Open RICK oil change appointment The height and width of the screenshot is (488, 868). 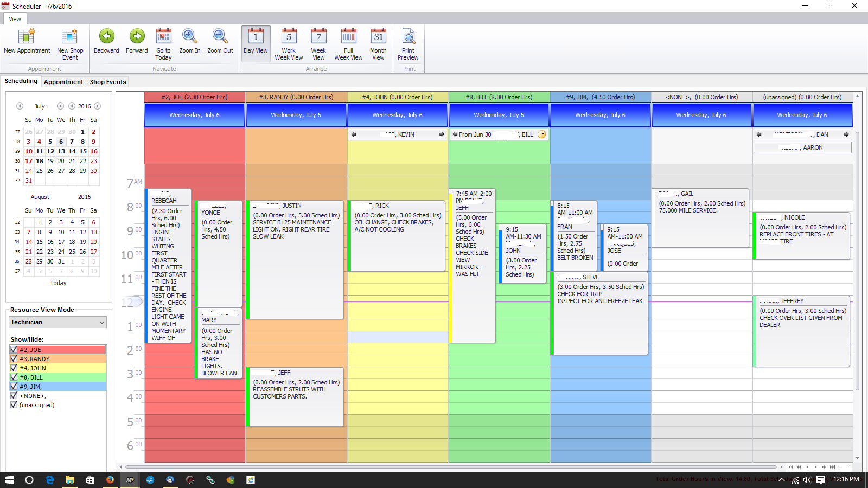[398, 236]
